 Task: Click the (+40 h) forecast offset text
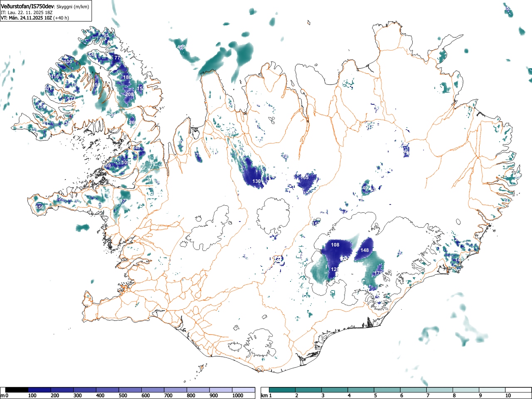point(61,18)
